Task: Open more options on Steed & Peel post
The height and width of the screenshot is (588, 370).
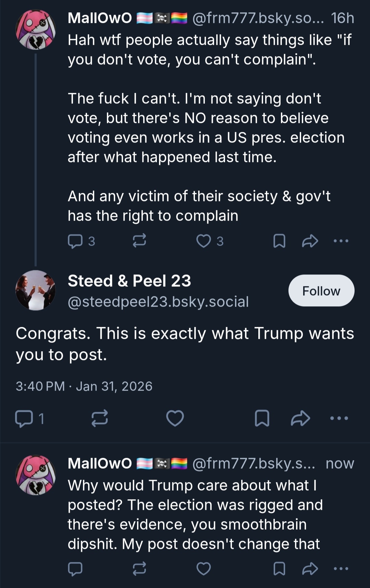Action: coord(339,418)
